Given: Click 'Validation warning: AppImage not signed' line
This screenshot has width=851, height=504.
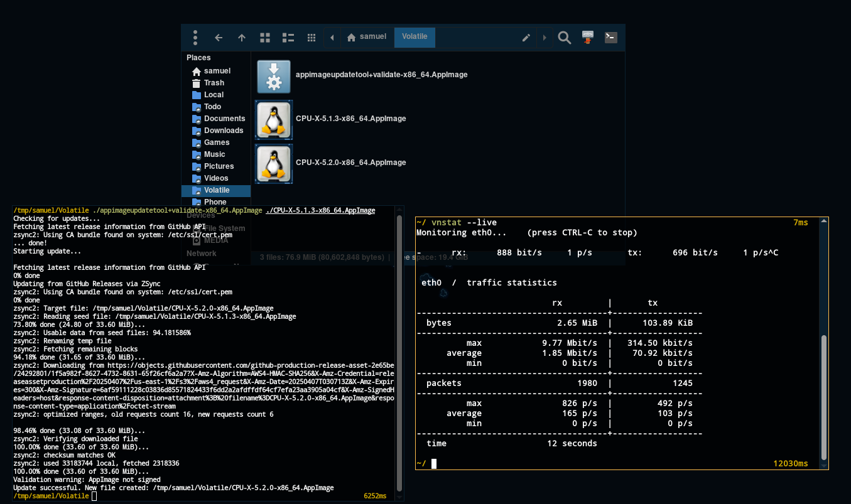Looking at the screenshot, I should 87,480.
